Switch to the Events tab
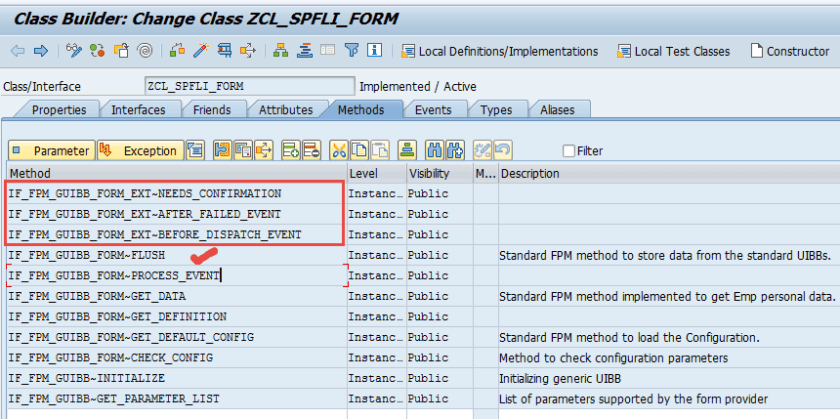This screenshot has height=419, width=840. 433,110
